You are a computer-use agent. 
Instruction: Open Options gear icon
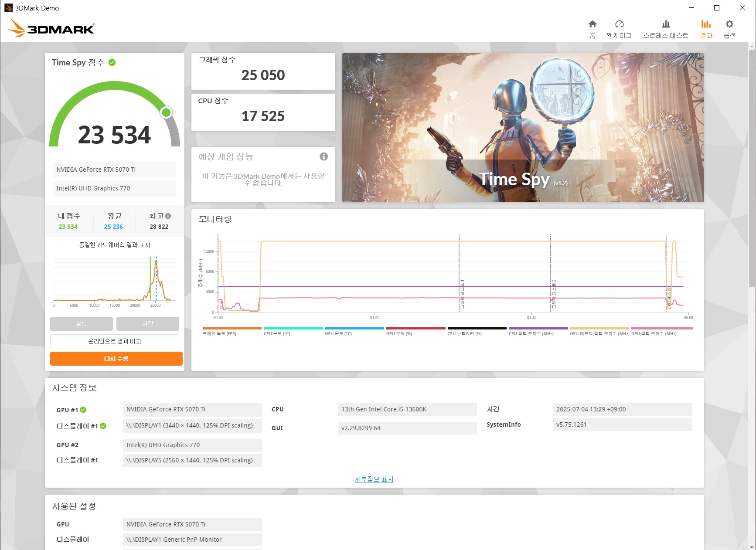[729, 24]
